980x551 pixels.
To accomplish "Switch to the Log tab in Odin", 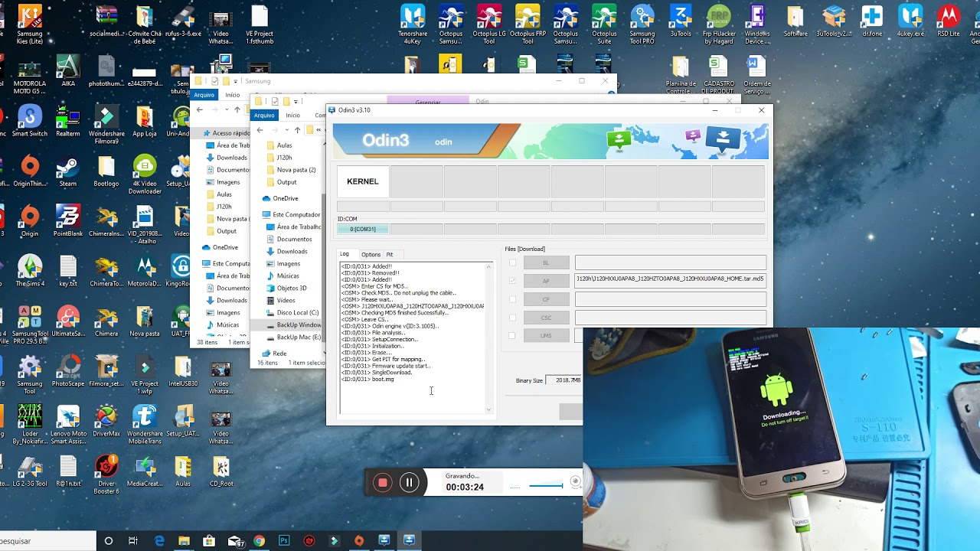I will pyautogui.click(x=345, y=254).
